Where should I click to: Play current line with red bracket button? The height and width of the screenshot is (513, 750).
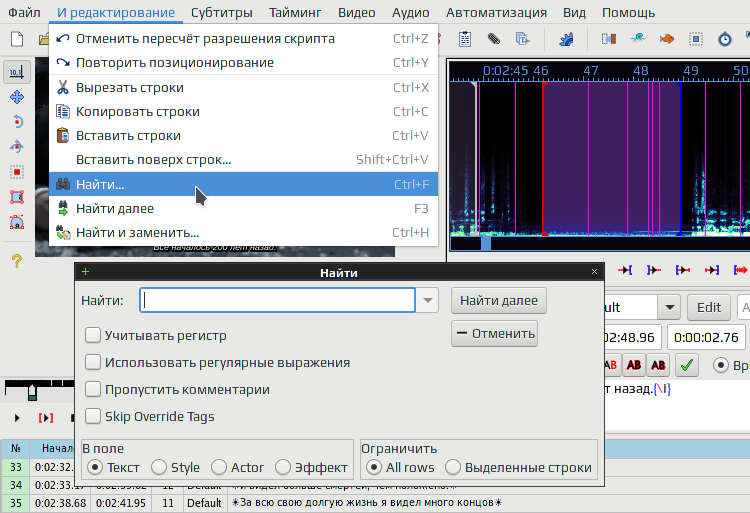[46, 418]
